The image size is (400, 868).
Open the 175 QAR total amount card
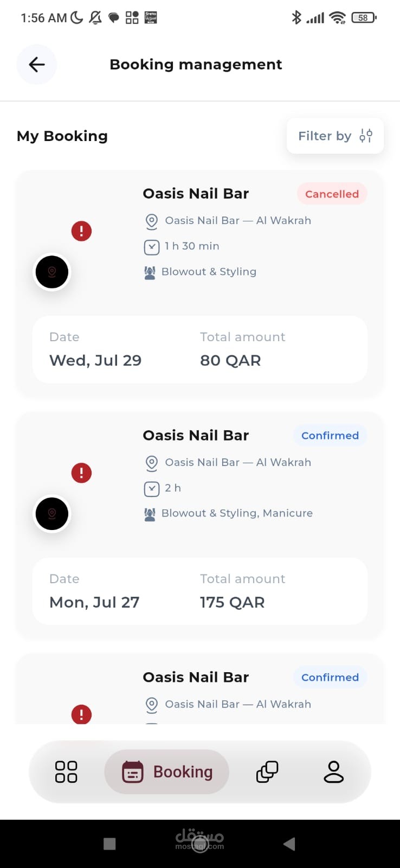click(200, 591)
